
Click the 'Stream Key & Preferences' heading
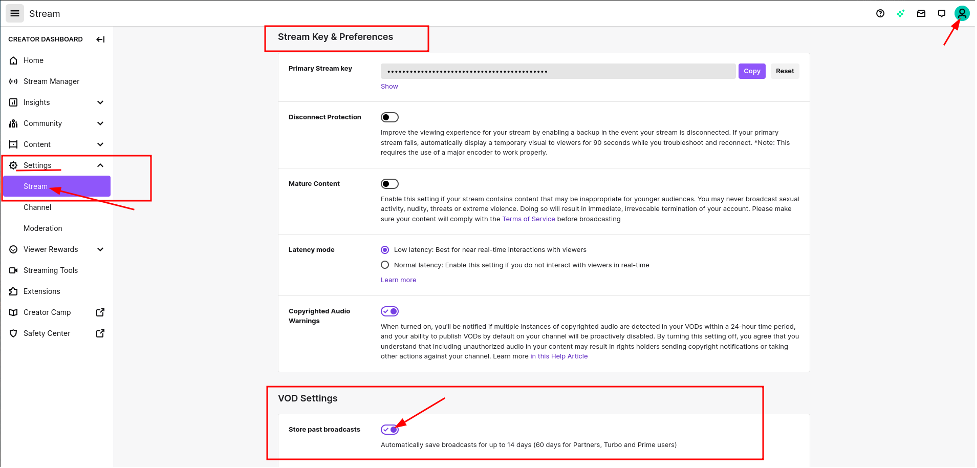pyautogui.click(x=335, y=37)
